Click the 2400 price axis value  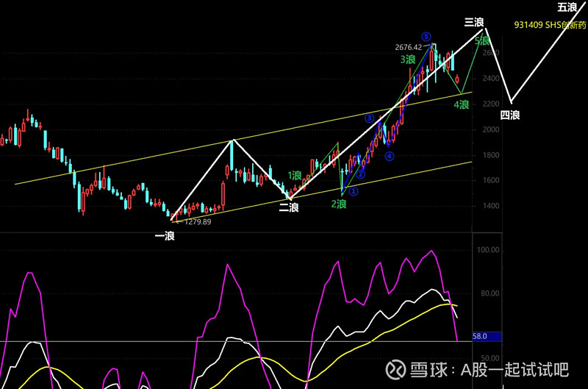tap(491, 79)
